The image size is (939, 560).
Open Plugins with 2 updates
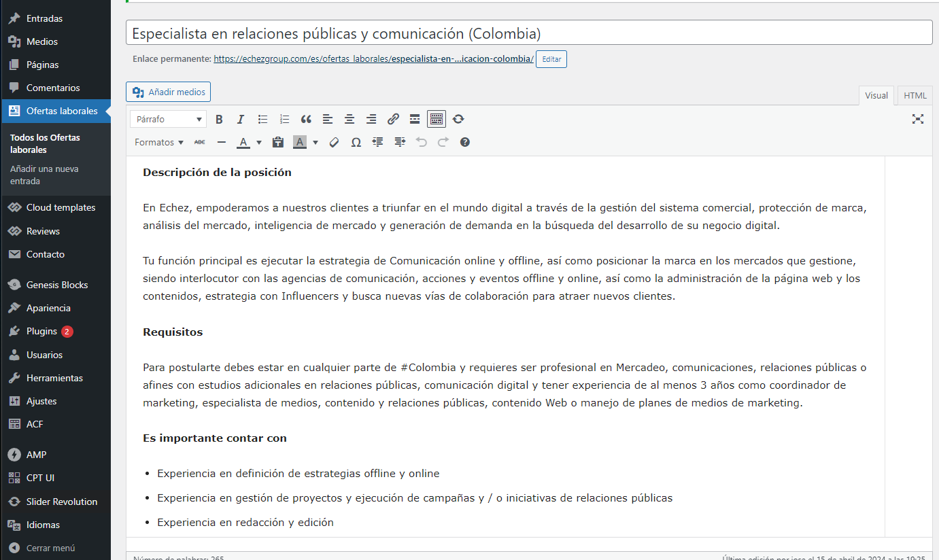[55, 331]
